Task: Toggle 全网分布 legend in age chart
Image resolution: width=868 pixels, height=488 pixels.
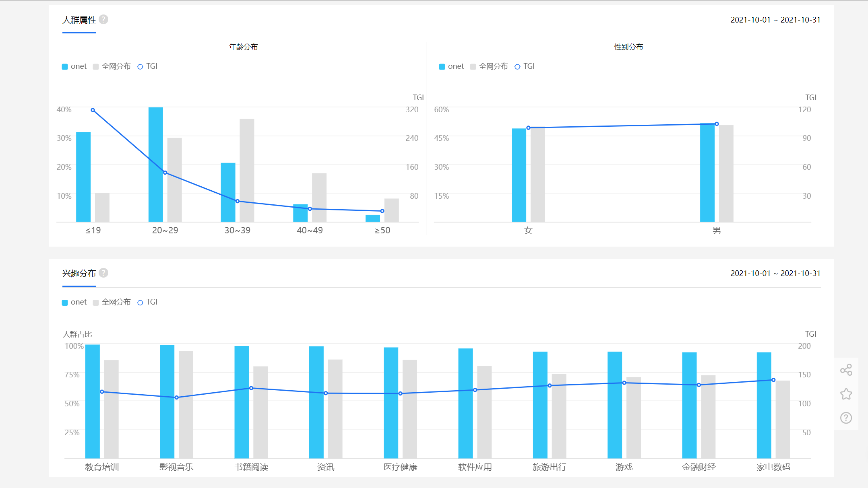Action: (112, 66)
